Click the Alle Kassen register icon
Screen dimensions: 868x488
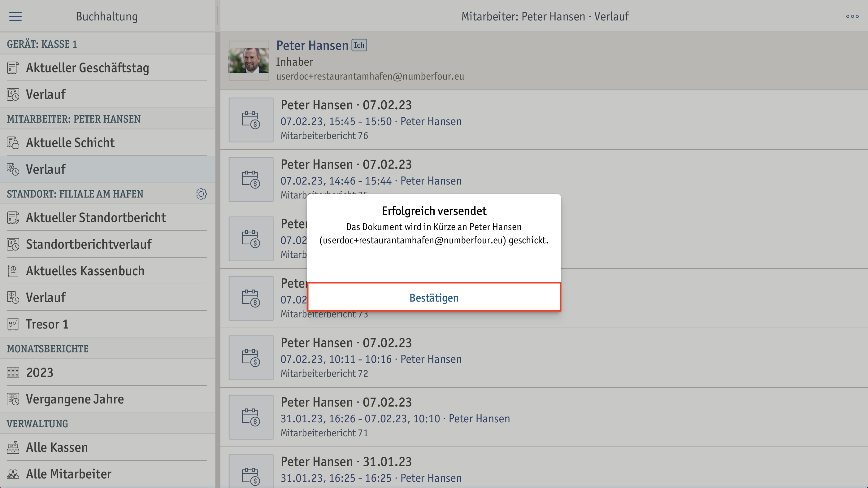click(13, 447)
